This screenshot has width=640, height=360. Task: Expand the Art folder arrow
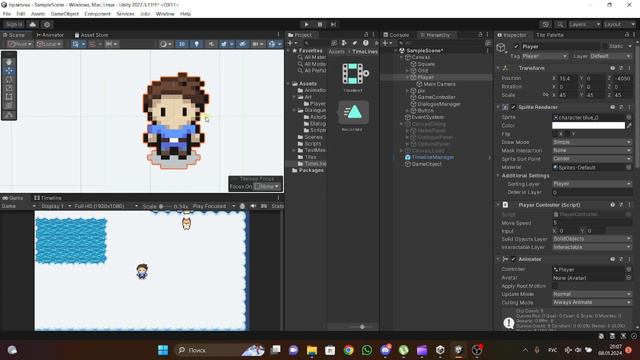[x=294, y=97]
